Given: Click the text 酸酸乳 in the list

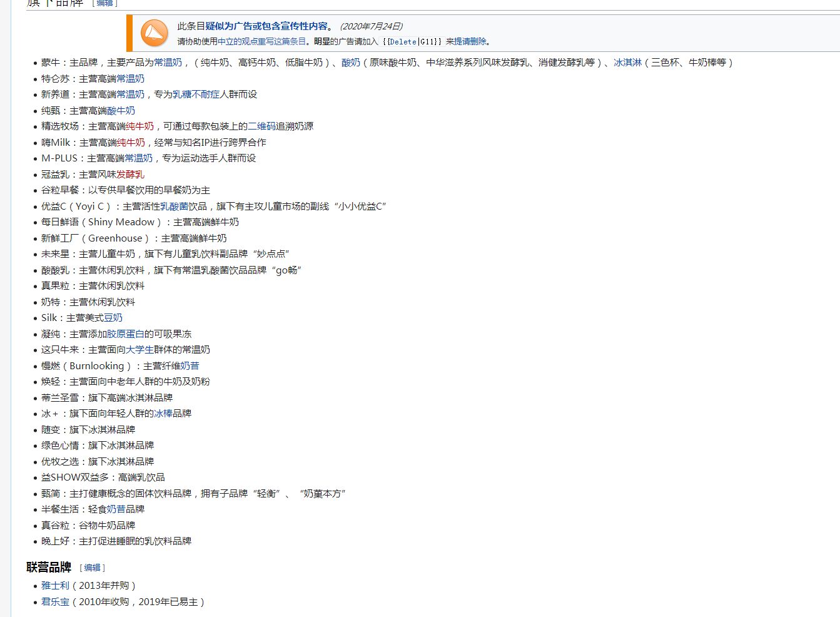Looking at the screenshot, I should click(x=55, y=270).
